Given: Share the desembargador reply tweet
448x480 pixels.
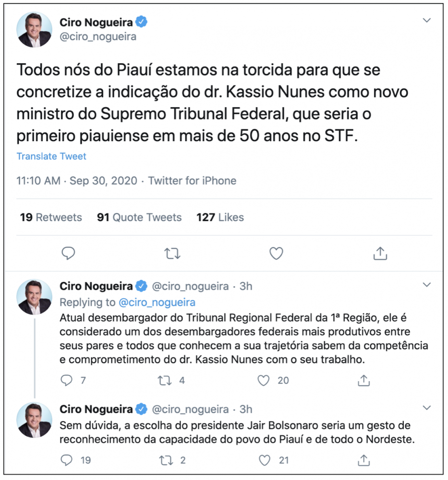Looking at the screenshot, I should (364, 381).
